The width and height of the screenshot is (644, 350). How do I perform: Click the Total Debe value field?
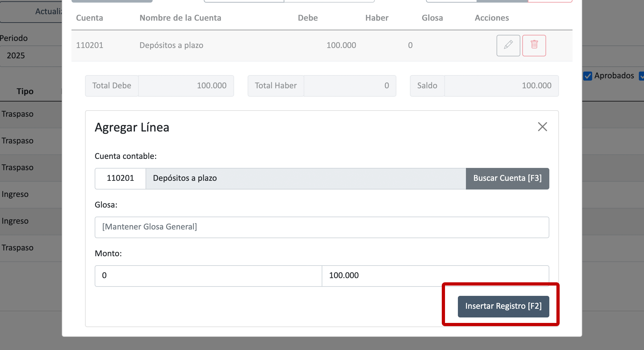186,86
